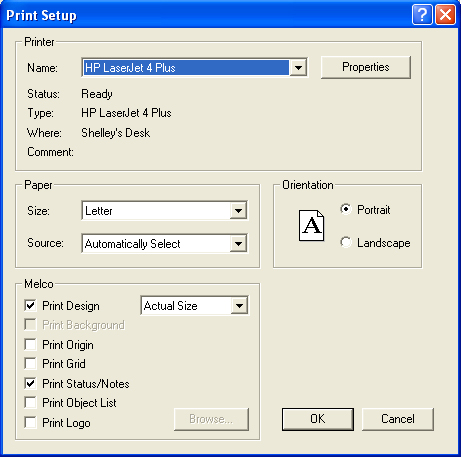The height and width of the screenshot is (458, 461).
Task: Click the Help question mark icon
Action: coord(422,15)
